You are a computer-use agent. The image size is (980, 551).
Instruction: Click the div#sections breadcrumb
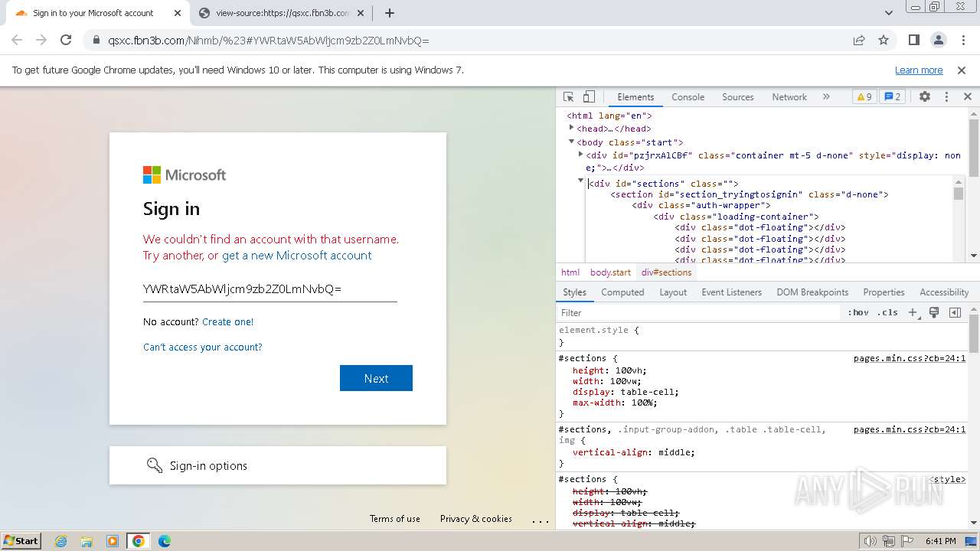point(666,272)
